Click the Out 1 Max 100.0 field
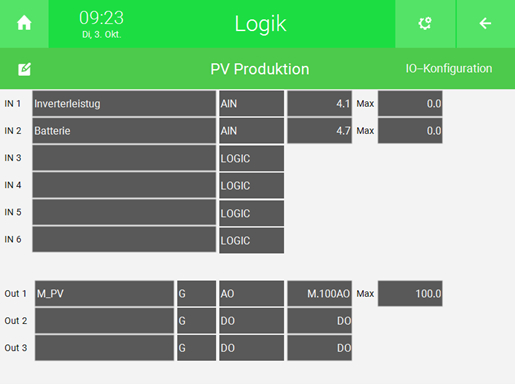The height and width of the screenshot is (384, 515). click(410, 293)
